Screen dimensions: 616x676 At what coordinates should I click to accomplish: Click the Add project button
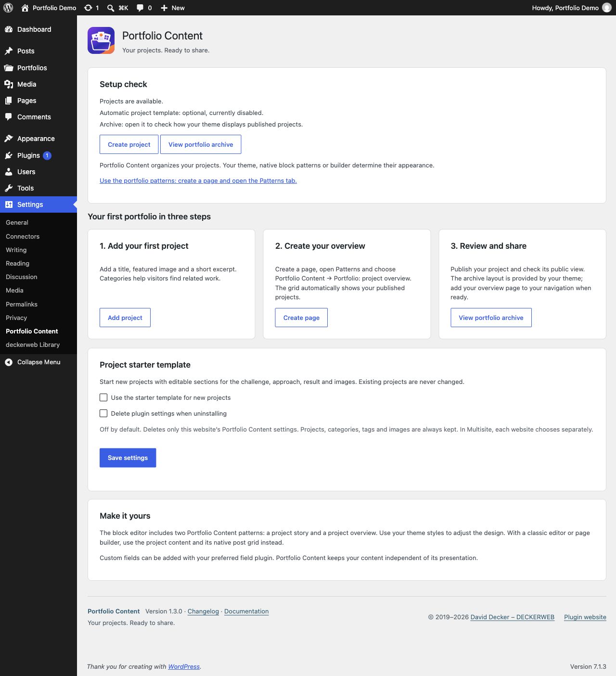pyautogui.click(x=125, y=318)
